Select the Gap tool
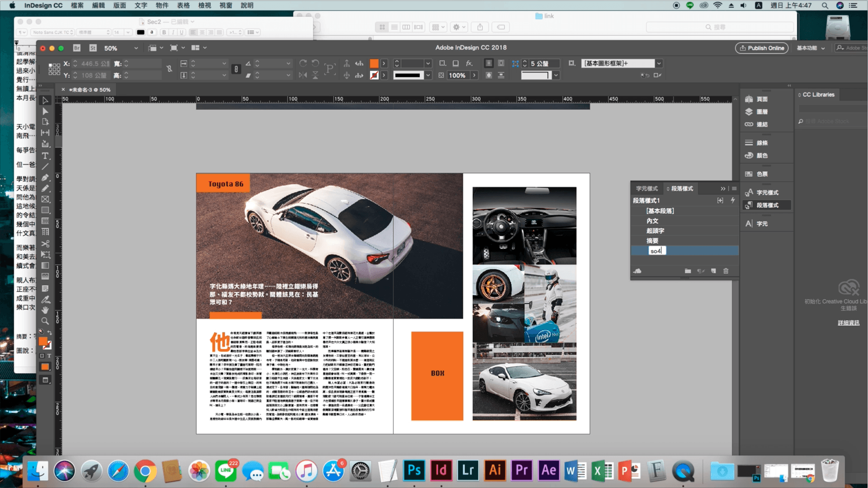The image size is (868, 488). (45, 133)
